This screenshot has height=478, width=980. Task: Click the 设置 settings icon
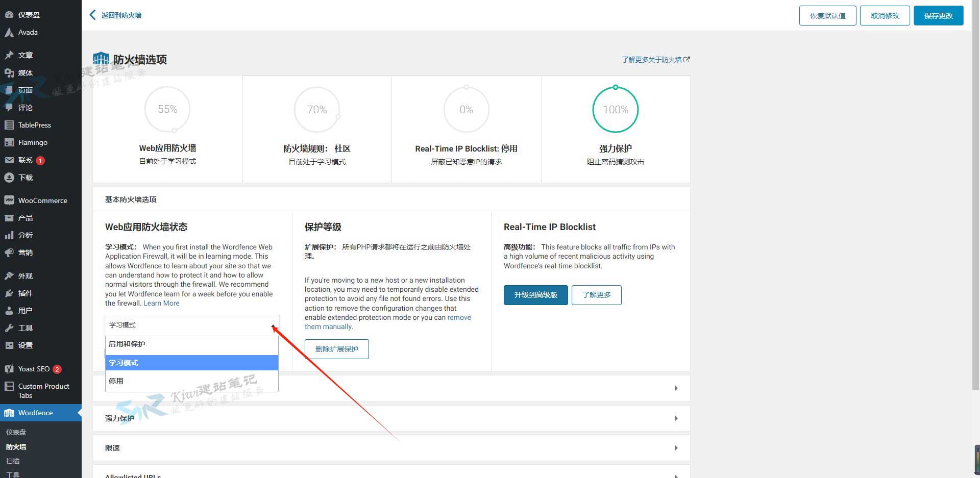pyautogui.click(x=9, y=345)
